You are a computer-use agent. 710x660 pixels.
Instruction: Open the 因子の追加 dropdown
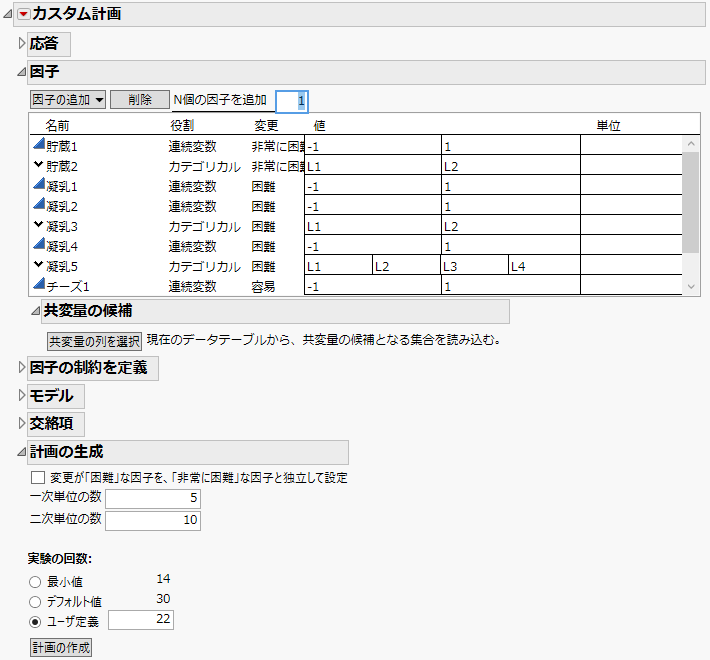point(68,100)
